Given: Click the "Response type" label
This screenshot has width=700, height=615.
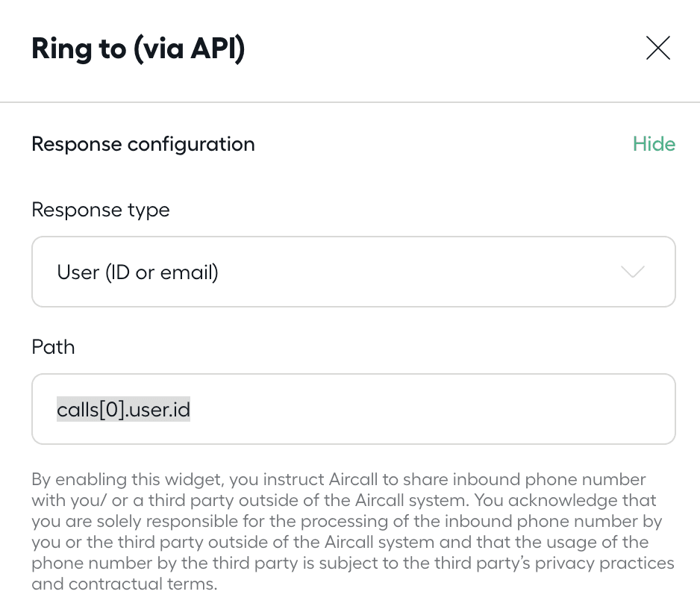Looking at the screenshot, I should pos(101,210).
